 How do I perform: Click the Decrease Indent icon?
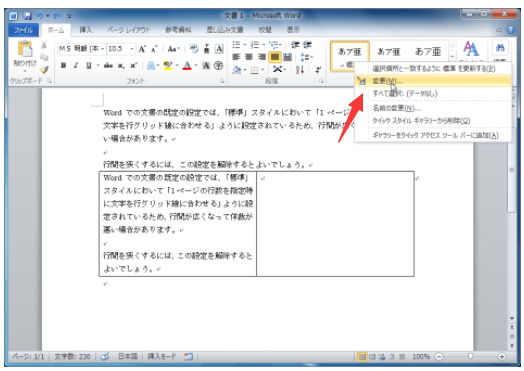295,45
